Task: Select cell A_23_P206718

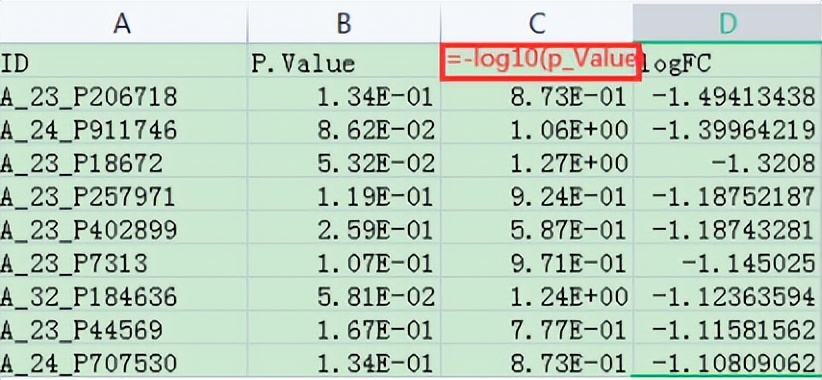Action: point(123,95)
